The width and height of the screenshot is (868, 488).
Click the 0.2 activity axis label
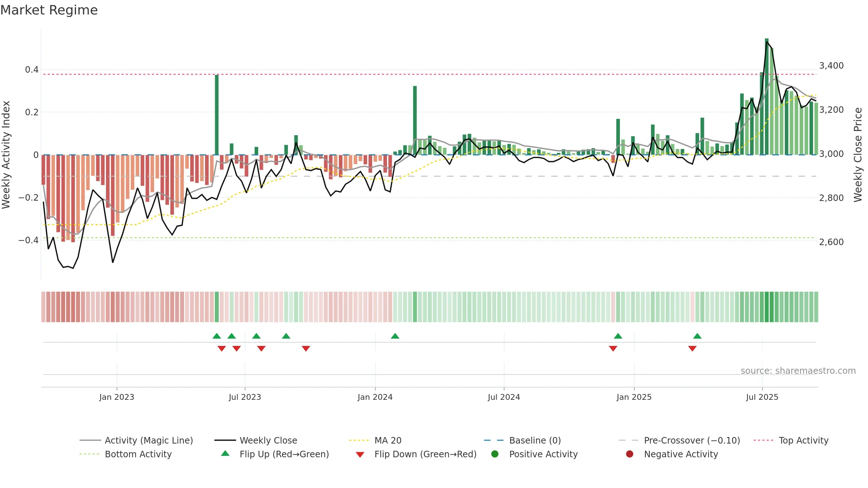(32, 112)
